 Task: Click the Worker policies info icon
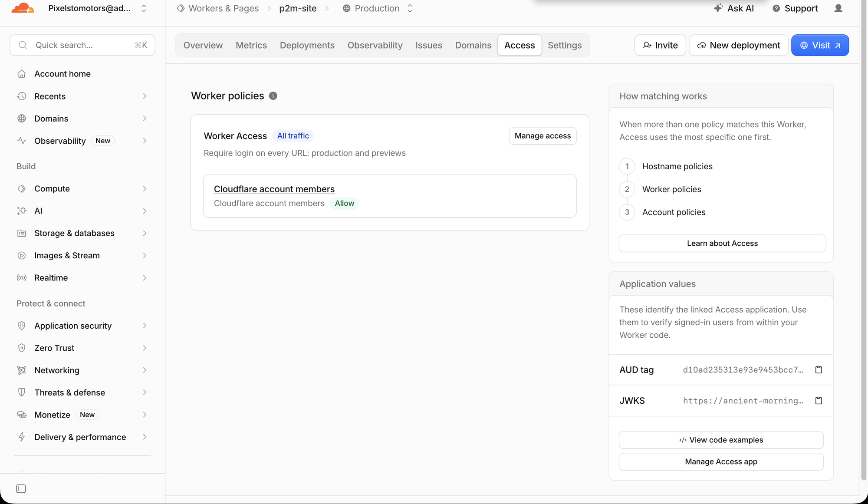click(x=273, y=96)
